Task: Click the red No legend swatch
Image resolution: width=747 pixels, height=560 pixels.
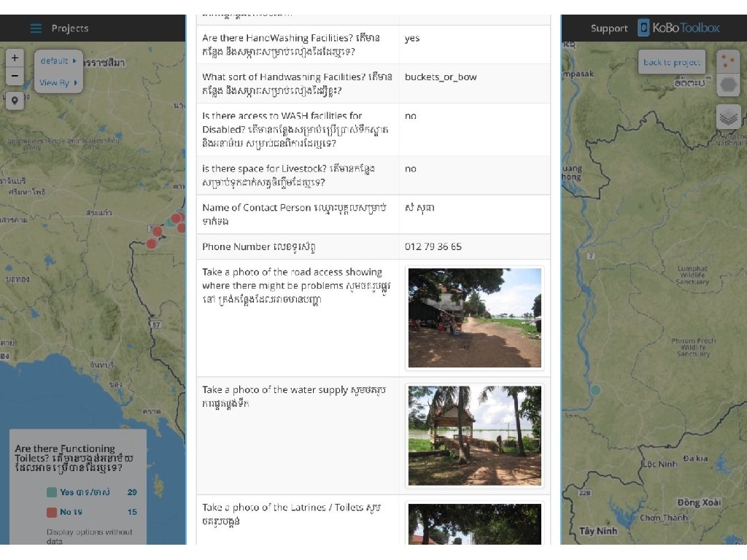Action: (x=52, y=513)
